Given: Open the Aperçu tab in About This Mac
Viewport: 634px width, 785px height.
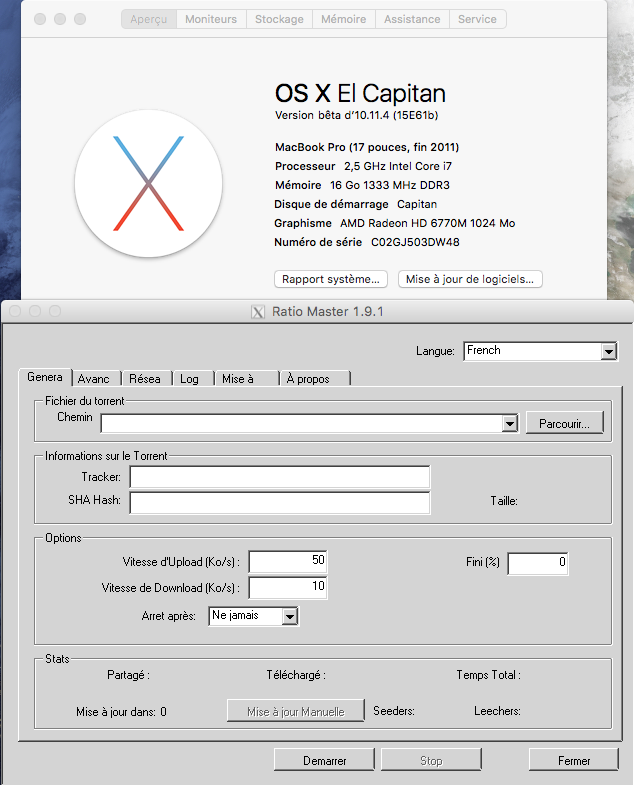Looking at the screenshot, I should click(149, 19).
